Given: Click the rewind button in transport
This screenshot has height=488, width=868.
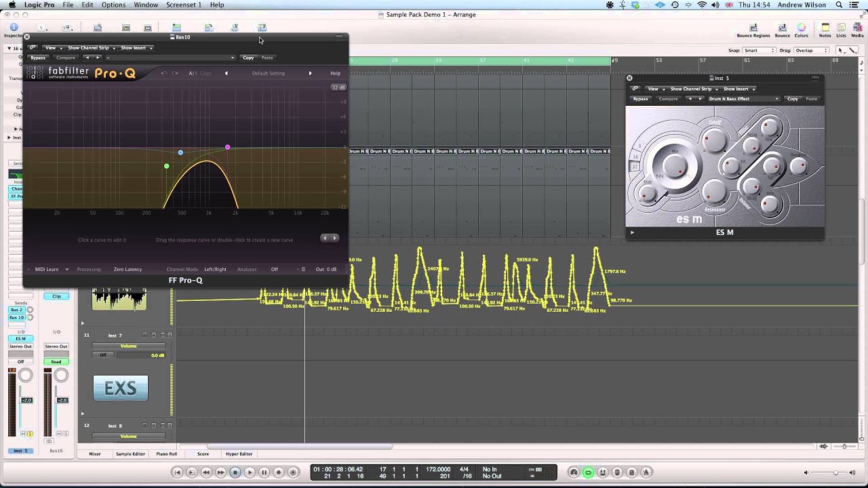Looking at the screenshot, I should 206,472.
